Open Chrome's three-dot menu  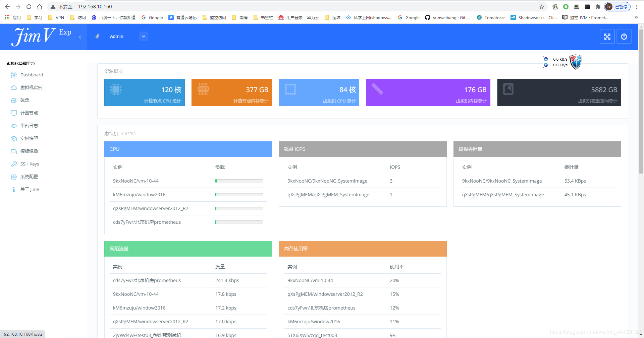point(637,7)
